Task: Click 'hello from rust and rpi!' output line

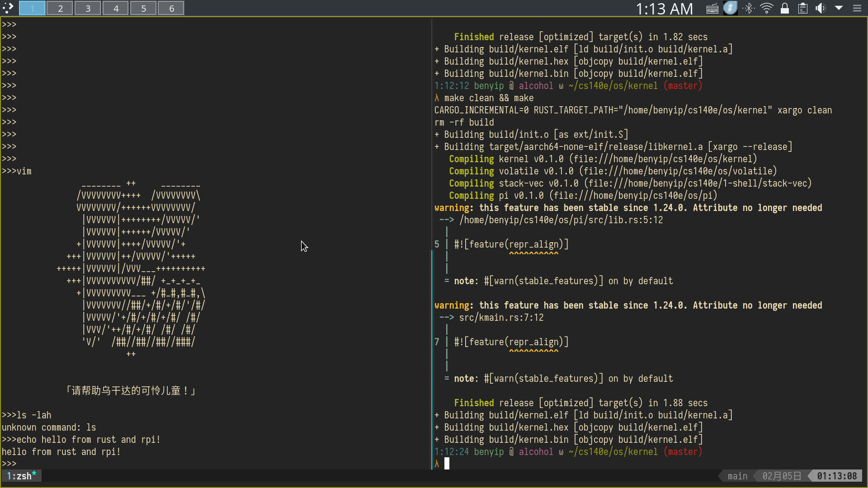Action: tap(61, 452)
